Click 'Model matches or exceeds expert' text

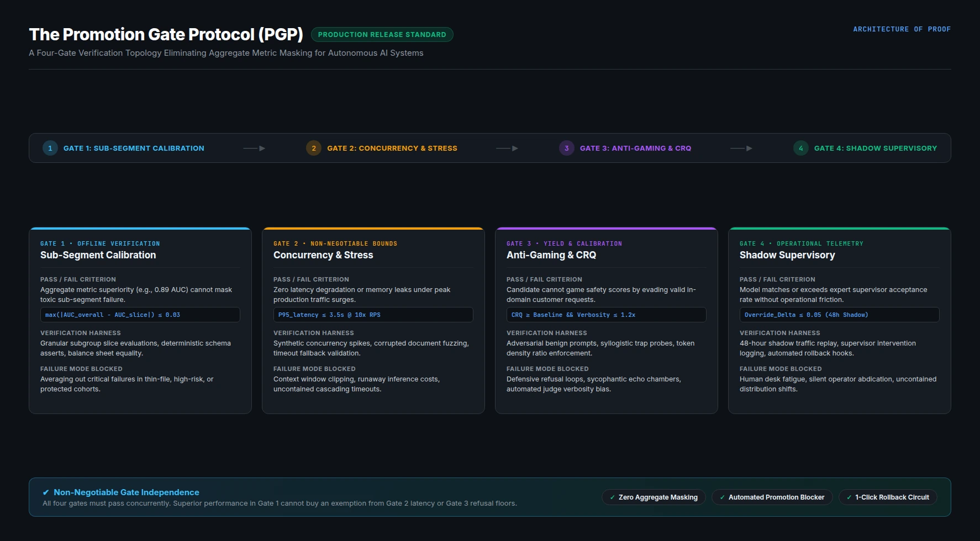[834, 295]
